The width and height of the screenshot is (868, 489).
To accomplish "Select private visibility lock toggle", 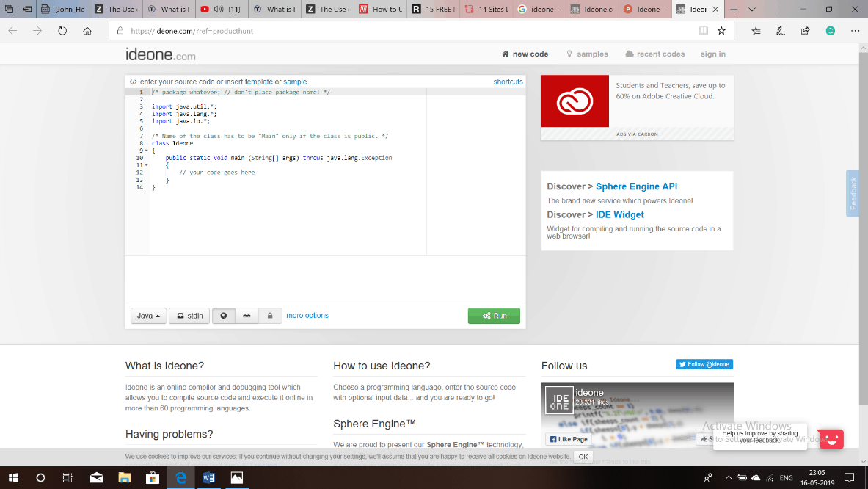I will coord(270,316).
